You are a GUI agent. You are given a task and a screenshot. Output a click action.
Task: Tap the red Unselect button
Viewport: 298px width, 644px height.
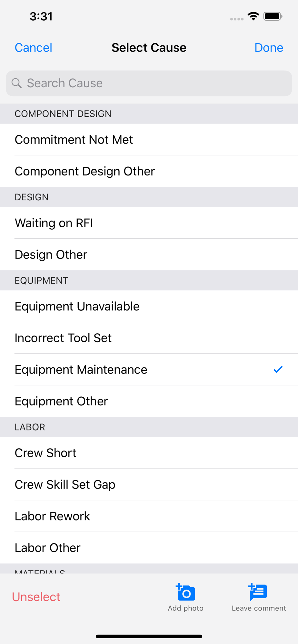pyautogui.click(x=36, y=597)
